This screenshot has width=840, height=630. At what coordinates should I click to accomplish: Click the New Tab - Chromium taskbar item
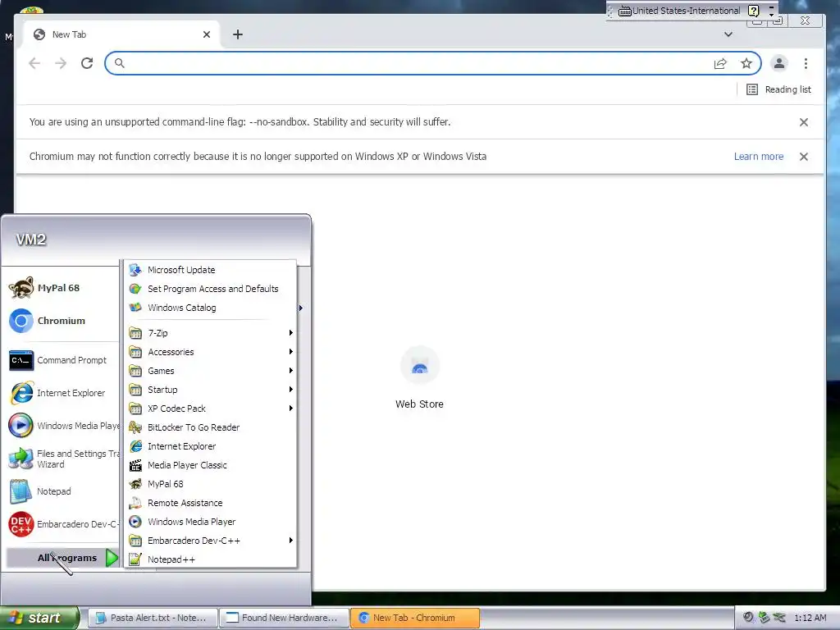(x=414, y=618)
